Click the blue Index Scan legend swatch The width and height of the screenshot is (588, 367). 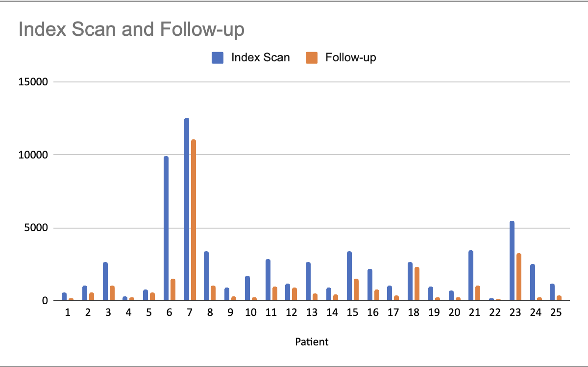[217, 58]
